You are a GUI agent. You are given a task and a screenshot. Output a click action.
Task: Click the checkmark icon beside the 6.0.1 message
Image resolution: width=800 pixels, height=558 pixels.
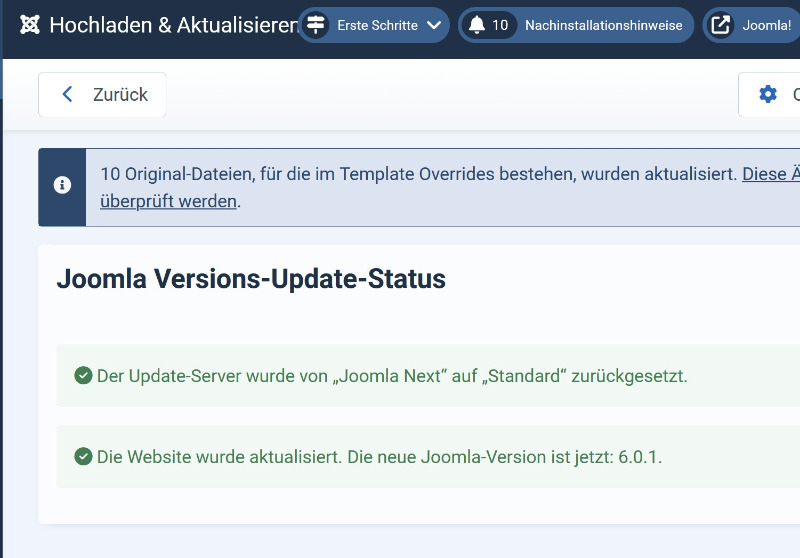(84, 457)
